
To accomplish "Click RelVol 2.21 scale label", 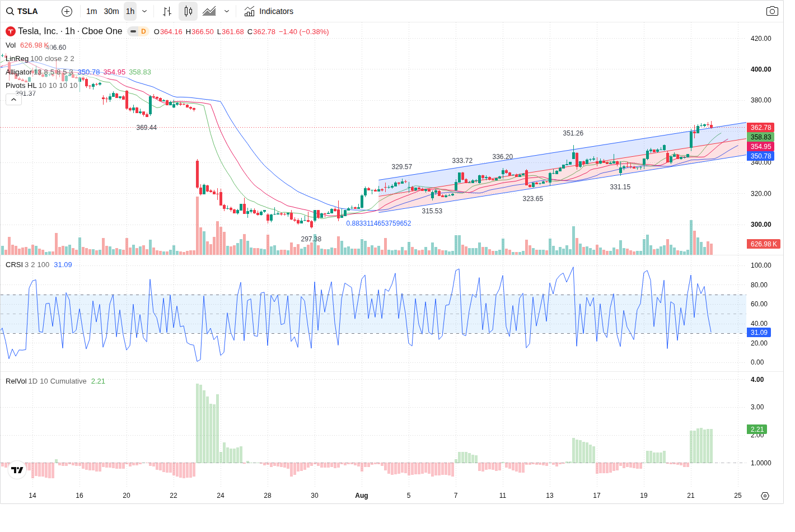I will tap(757, 430).
